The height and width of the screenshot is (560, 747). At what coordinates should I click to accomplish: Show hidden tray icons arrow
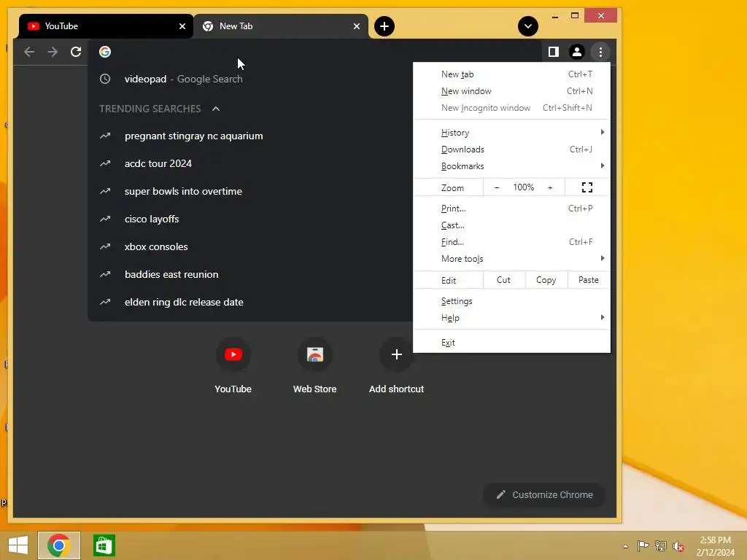tap(625, 546)
